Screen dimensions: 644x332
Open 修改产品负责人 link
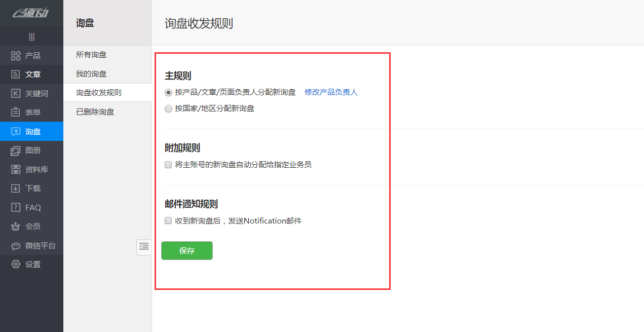point(330,92)
